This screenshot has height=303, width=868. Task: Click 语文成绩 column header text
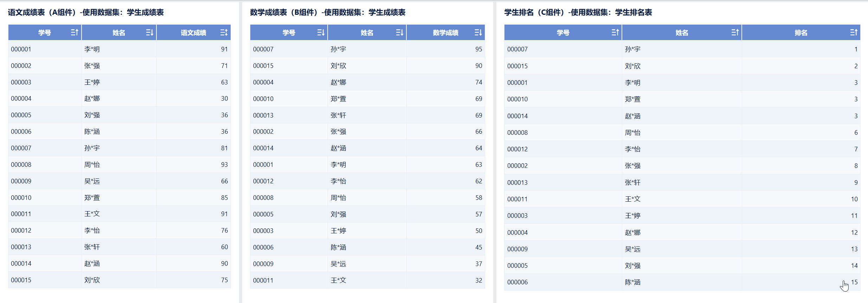(x=193, y=33)
